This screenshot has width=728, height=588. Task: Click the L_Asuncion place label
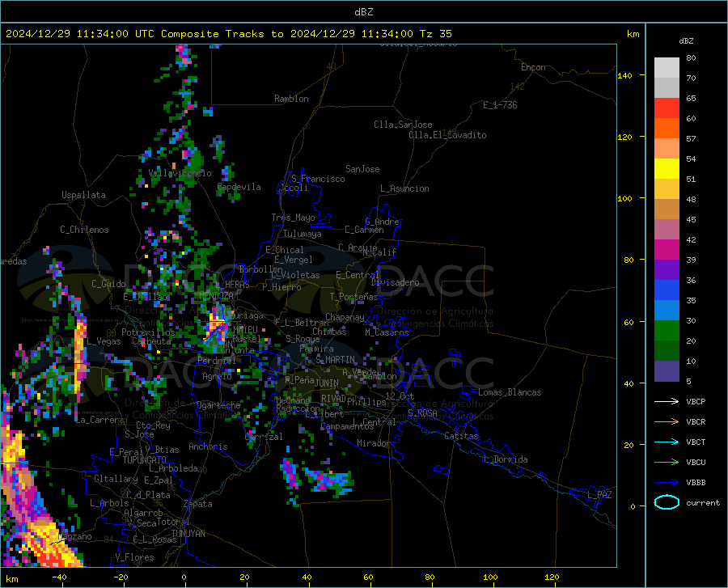coord(404,188)
